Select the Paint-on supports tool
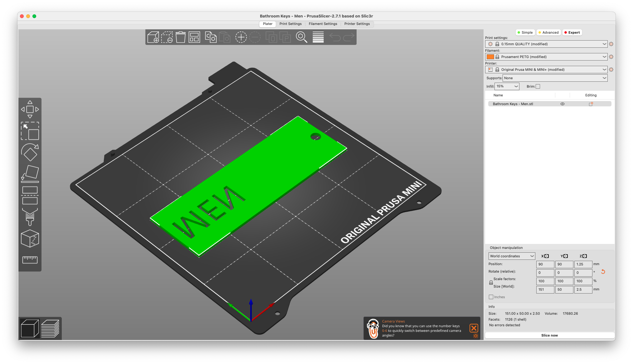This screenshot has width=633, height=364. pyautogui.click(x=30, y=217)
